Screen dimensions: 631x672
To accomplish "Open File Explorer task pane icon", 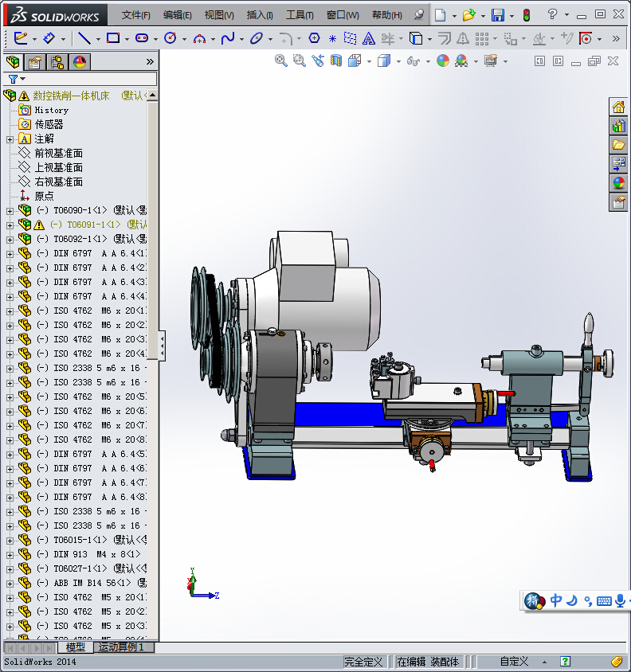I will pyautogui.click(x=618, y=145).
